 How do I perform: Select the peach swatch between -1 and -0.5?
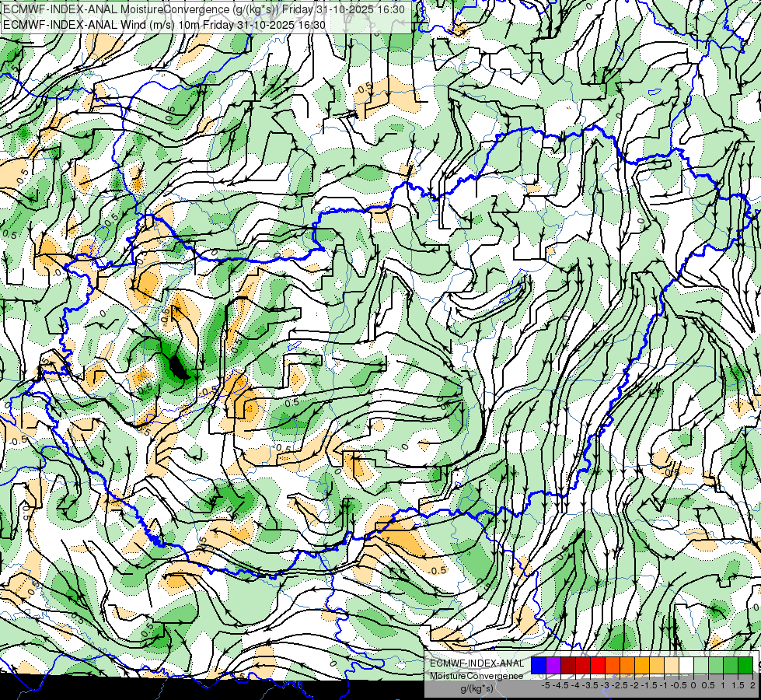(672, 666)
